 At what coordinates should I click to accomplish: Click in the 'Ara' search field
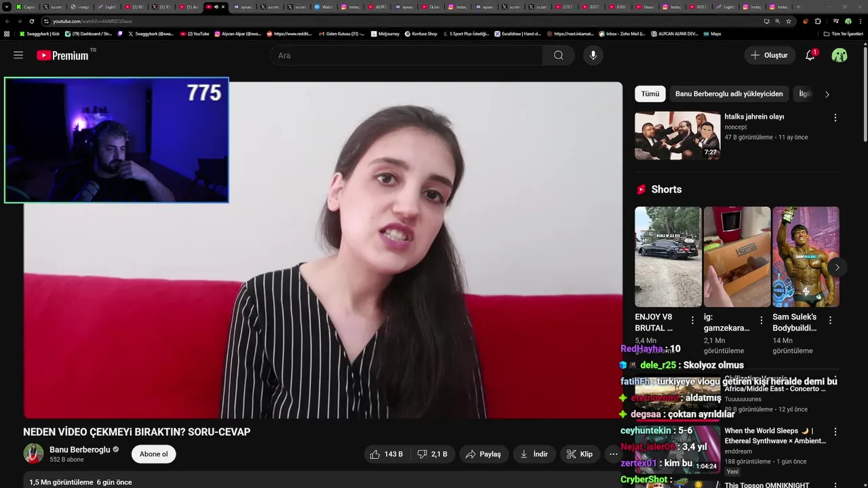pos(407,56)
